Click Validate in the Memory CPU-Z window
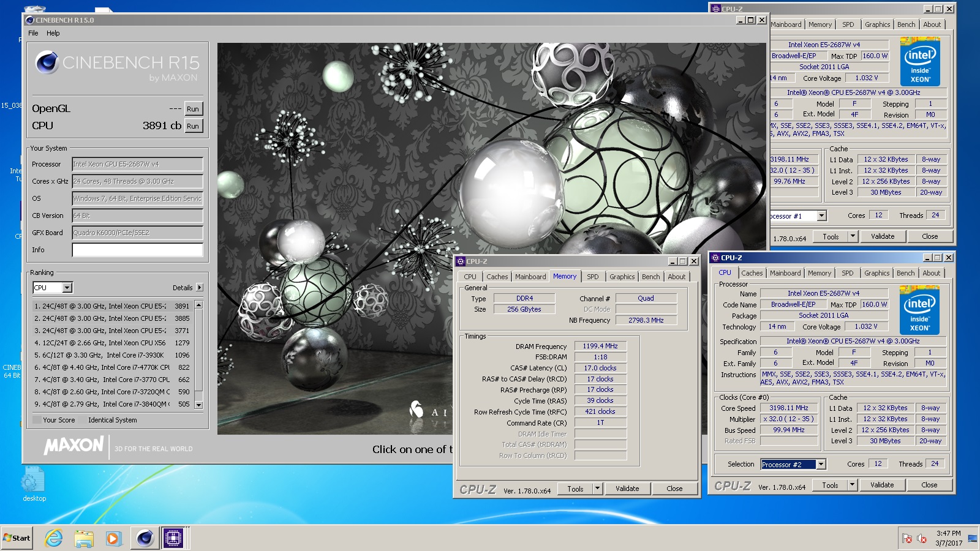980x551 pixels. [627, 489]
